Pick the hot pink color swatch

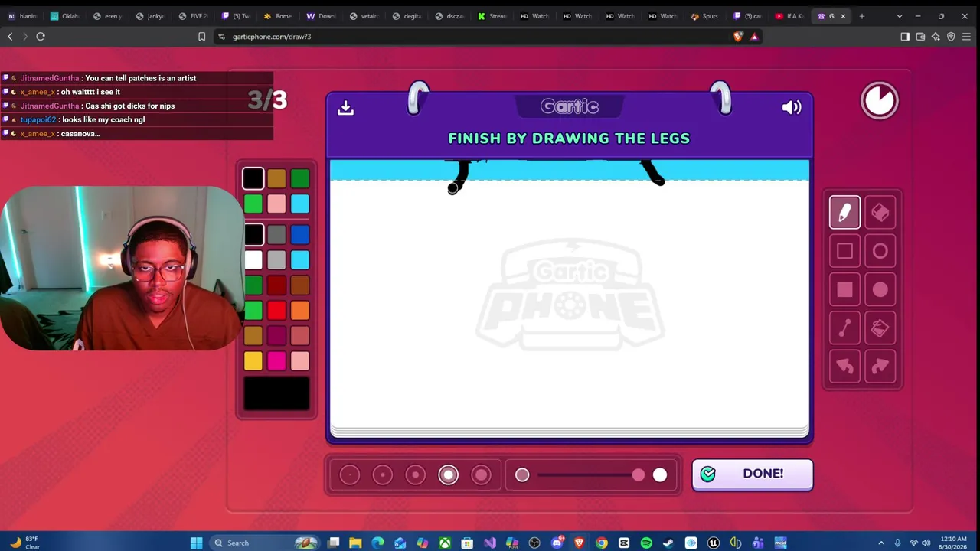tap(276, 360)
